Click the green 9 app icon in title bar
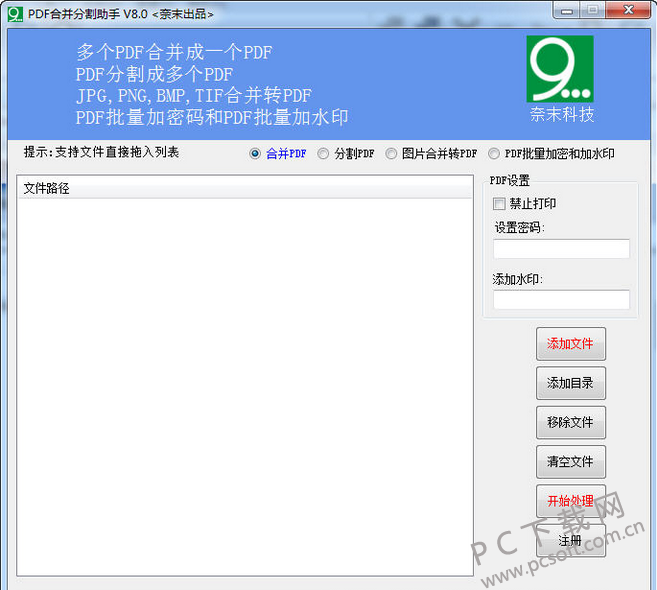This screenshot has height=590, width=657. [15, 14]
